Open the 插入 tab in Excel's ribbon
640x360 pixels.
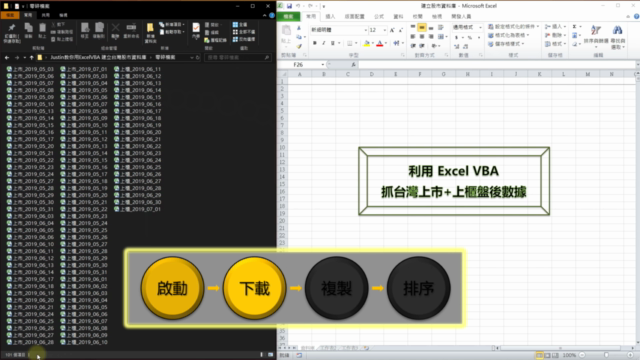coord(330,16)
